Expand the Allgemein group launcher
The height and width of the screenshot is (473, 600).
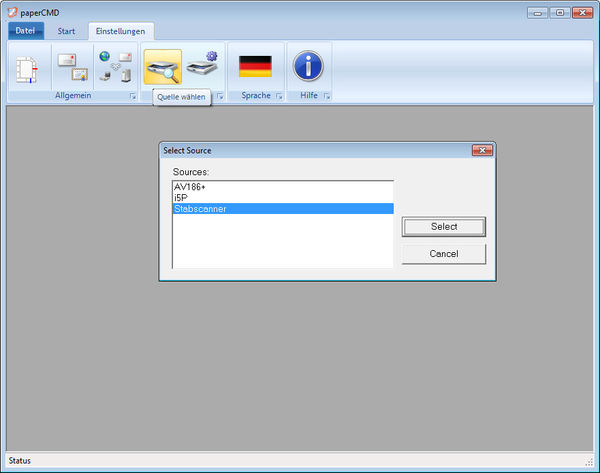click(x=132, y=96)
